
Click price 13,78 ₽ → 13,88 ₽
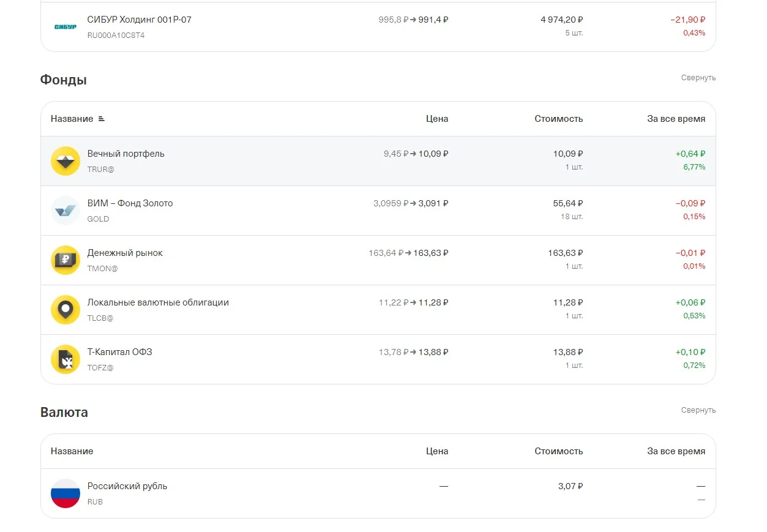tap(414, 352)
